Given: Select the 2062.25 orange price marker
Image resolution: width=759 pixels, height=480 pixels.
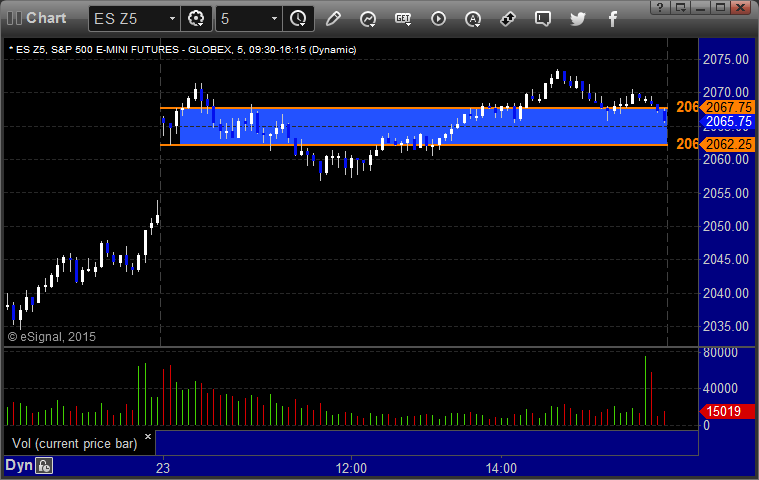Looking at the screenshot, I should click(728, 144).
